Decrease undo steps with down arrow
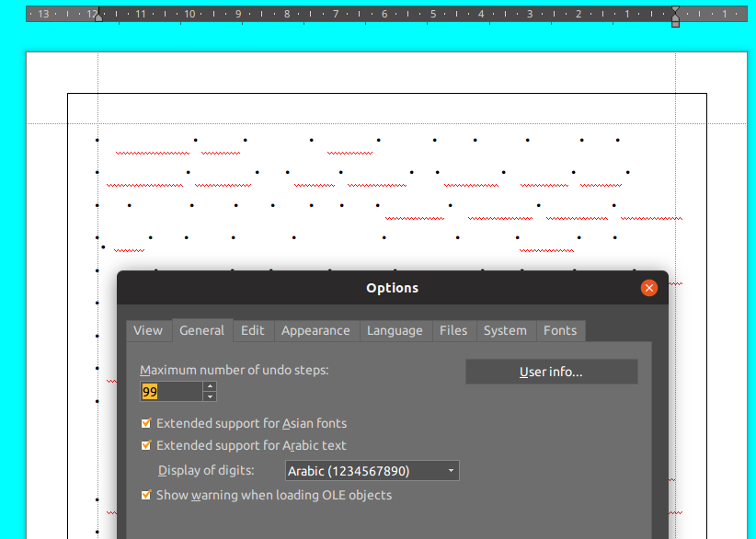Image resolution: width=756 pixels, height=539 pixels. pos(210,396)
